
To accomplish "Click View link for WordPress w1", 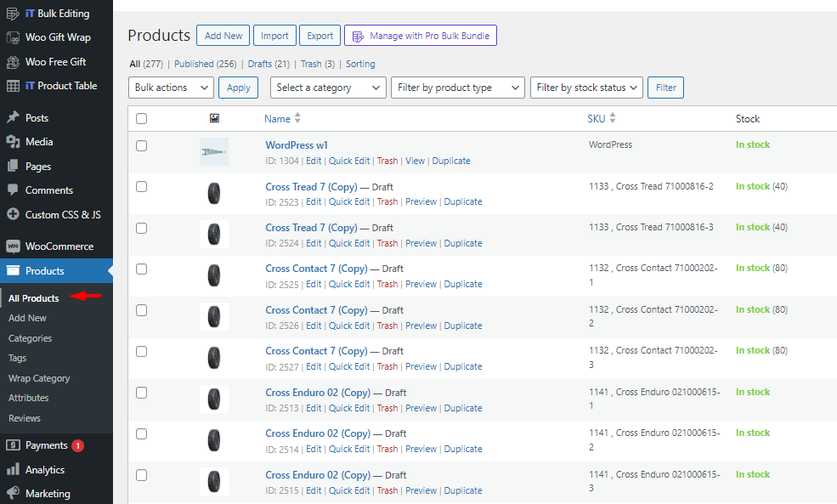I will point(415,161).
